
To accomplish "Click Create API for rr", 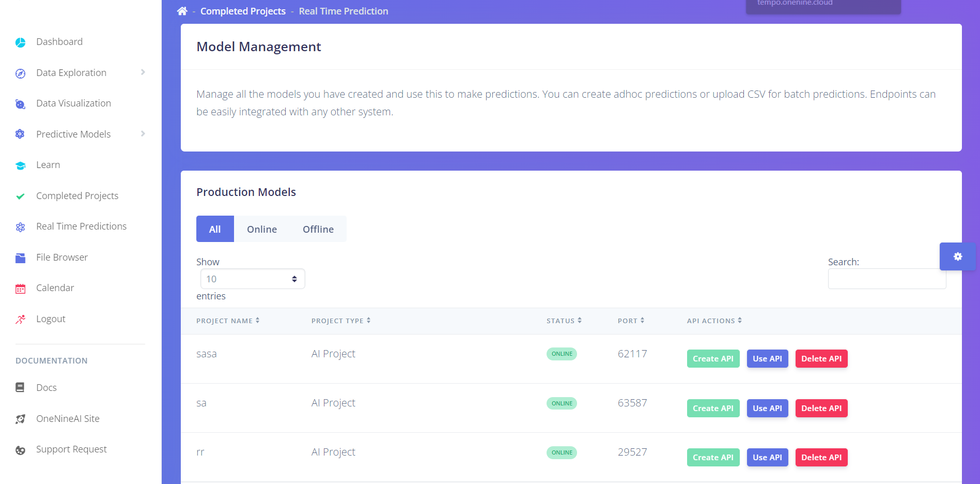I will pos(713,458).
